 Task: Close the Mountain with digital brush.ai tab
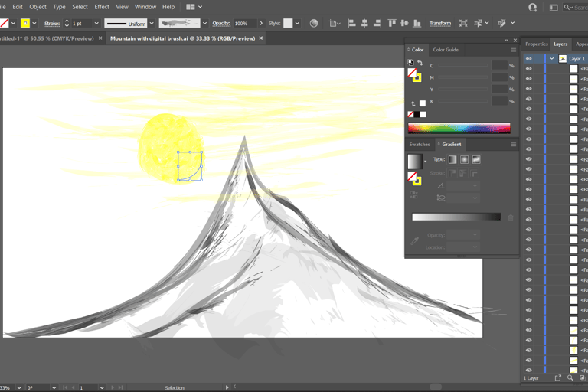pos(260,38)
